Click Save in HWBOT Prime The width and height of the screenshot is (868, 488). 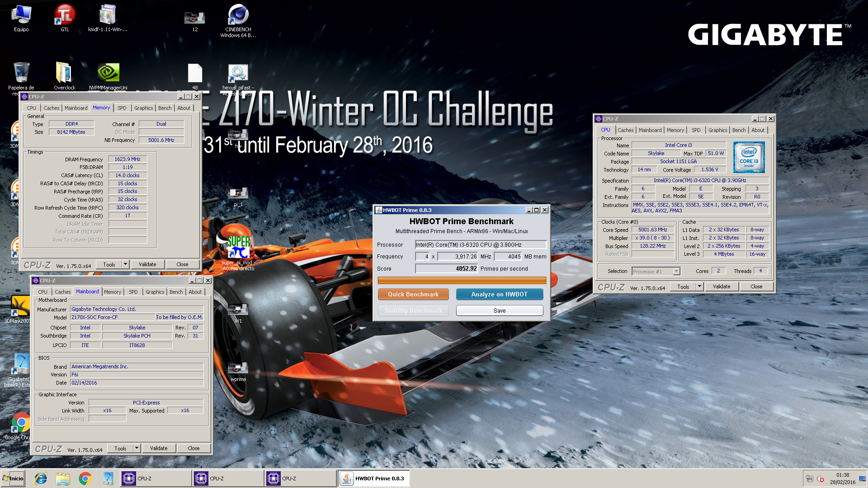[500, 310]
